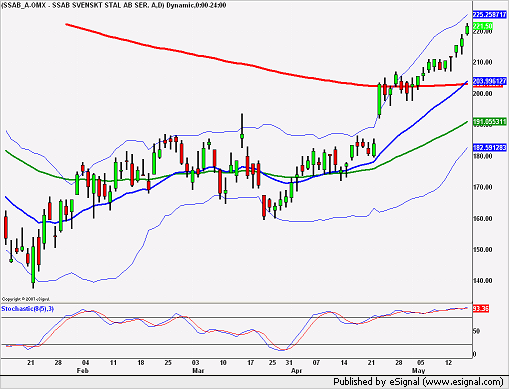The image size is (509, 389).
Task: Click the 180.00 price axis value
Action: [482, 156]
